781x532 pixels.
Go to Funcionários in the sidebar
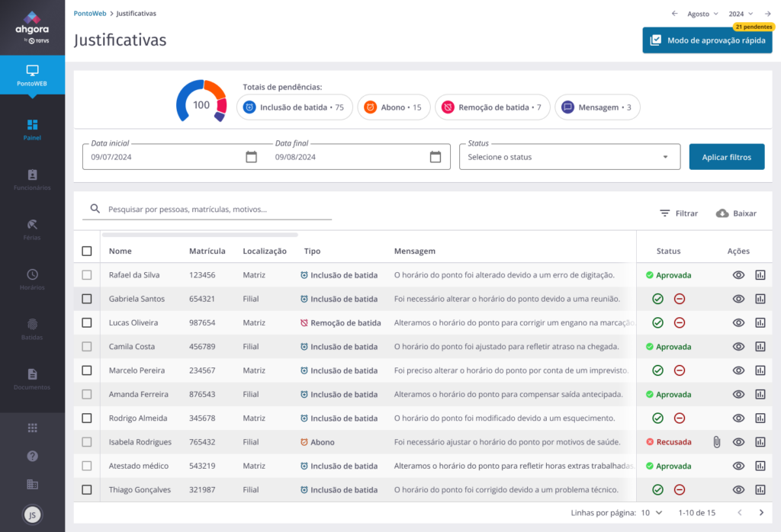[x=32, y=179]
